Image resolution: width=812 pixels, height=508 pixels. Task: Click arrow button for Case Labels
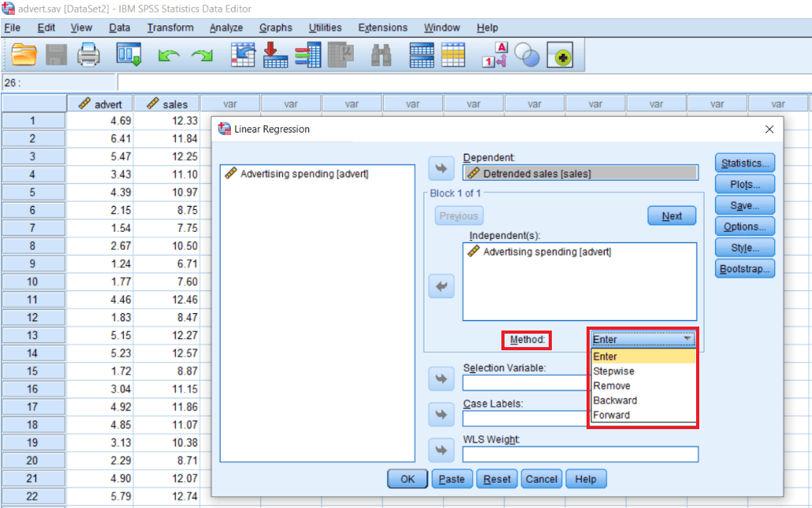pos(441,415)
